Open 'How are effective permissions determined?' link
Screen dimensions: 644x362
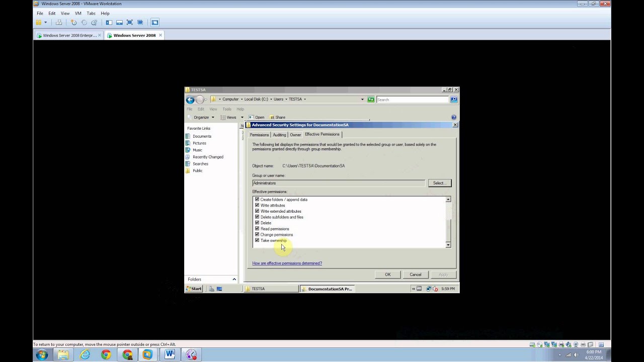[287, 263]
